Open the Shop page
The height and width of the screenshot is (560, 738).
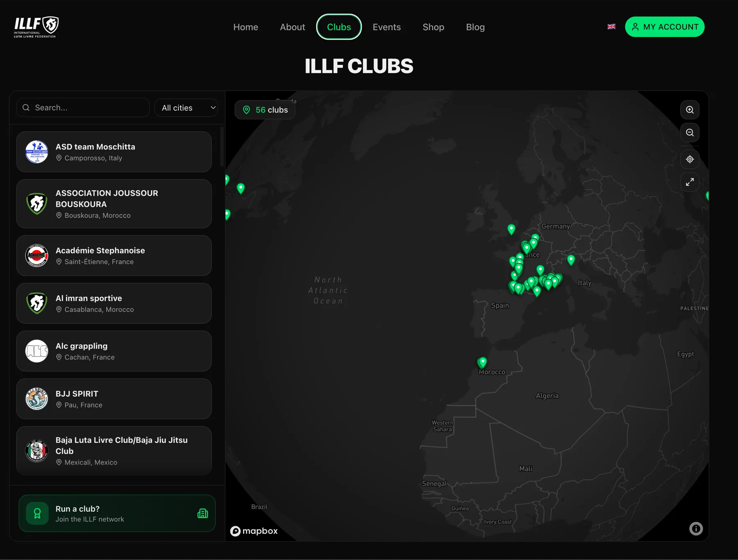[433, 27]
